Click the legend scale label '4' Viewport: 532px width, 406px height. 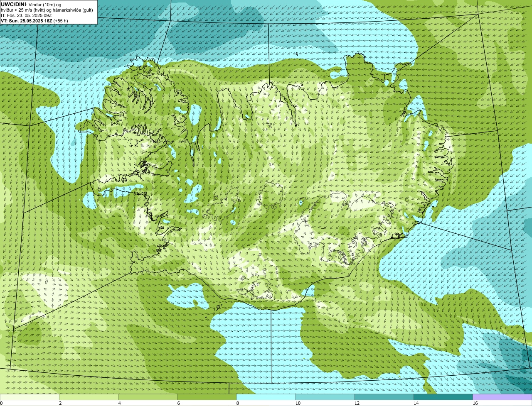pyautogui.click(x=119, y=403)
